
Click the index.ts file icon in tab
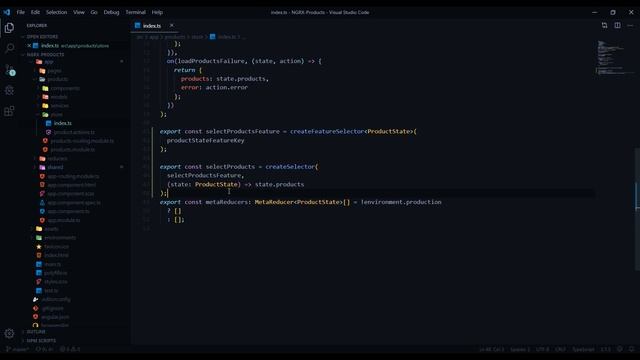tap(138, 25)
